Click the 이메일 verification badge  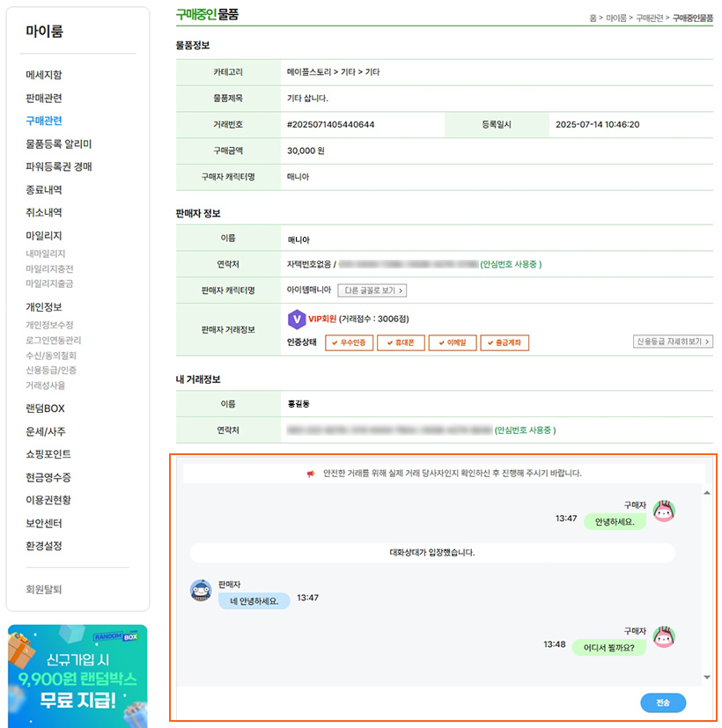pos(453,342)
